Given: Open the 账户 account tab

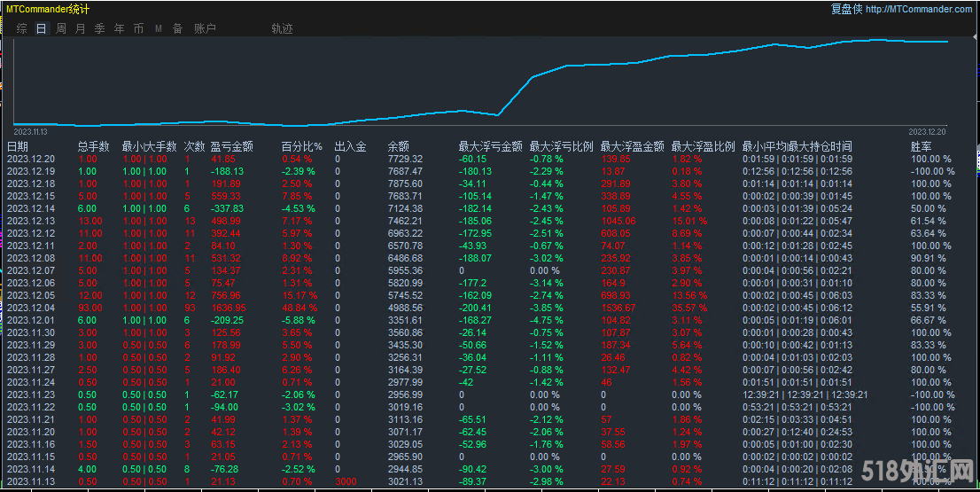Looking at the screenshot, I should pos(205,28).
